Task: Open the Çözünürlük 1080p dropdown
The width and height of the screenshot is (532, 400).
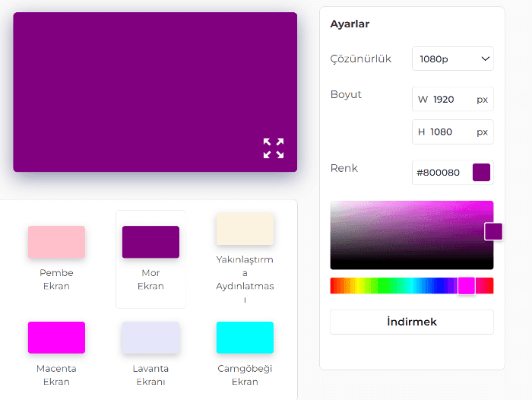Action: click(452, 59)
